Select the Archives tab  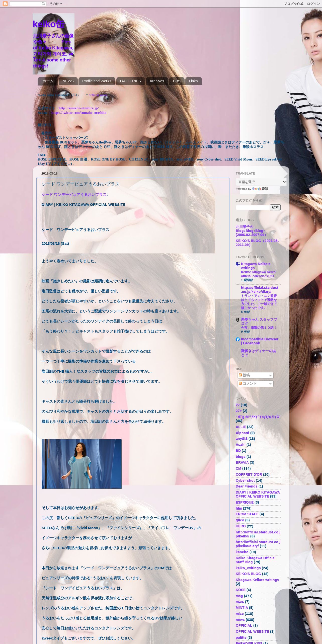(157, 81)
